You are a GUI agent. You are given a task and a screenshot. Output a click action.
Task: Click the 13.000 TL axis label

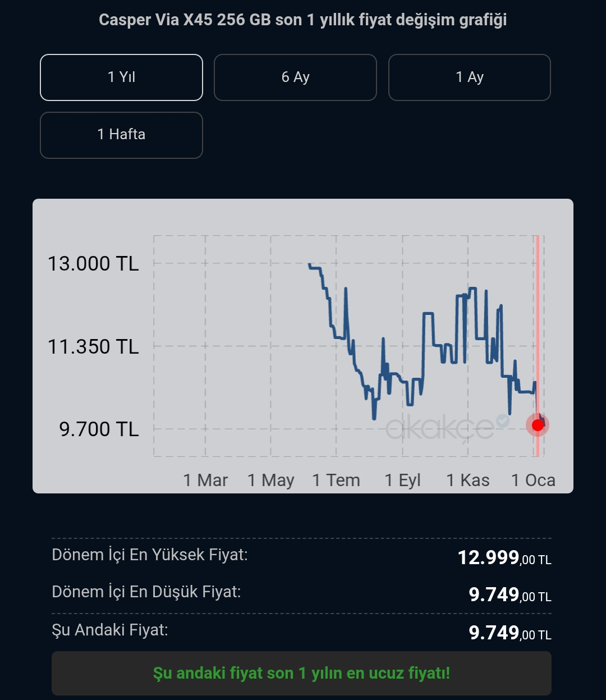93,263
